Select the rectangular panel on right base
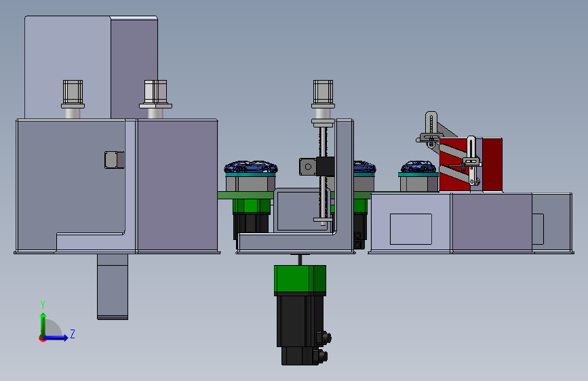This screenshot has height=381, width=588. (410, 229)
